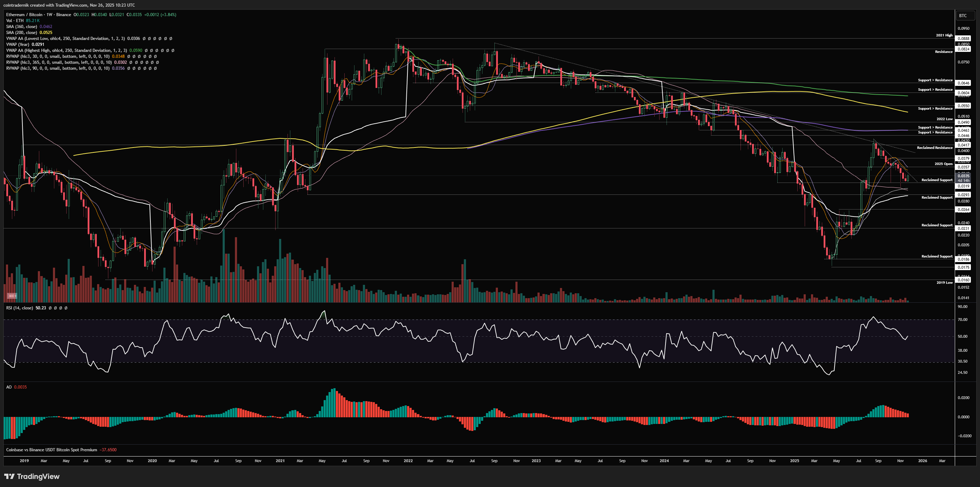The image size is (980, 487).
Task: Click the SMA (360, close) indicator legend
Action: coord(21,27)
